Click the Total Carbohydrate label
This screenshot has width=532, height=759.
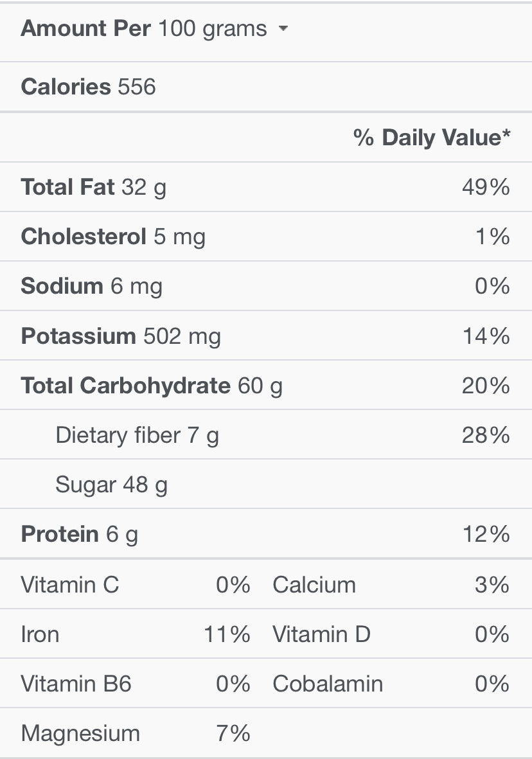[x=125, y=385]
